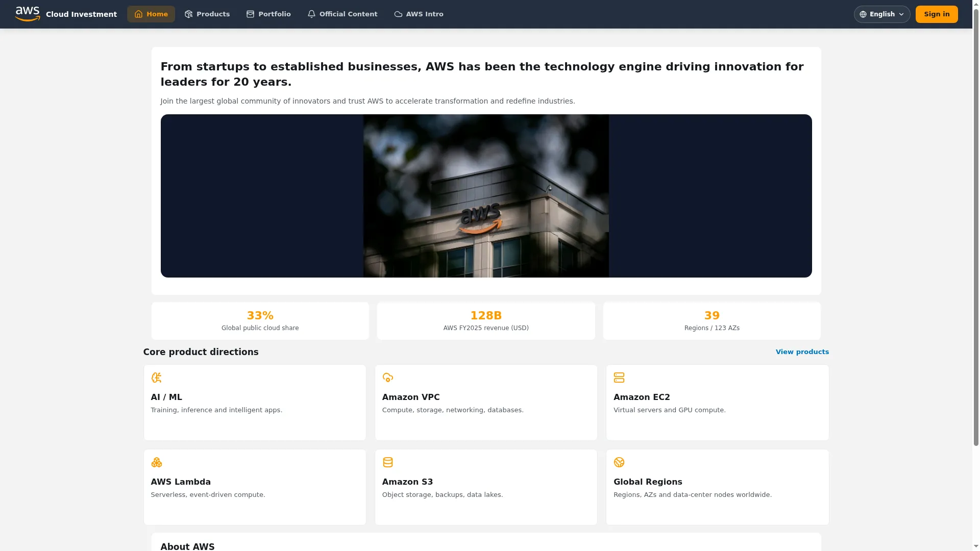Go to the Home tab
Viewport: 980px width, 551px height.
click(151, 14)
